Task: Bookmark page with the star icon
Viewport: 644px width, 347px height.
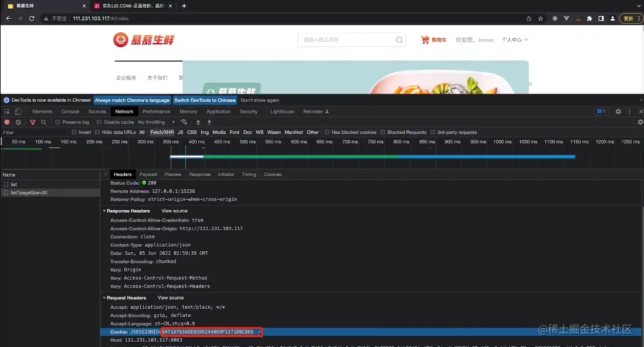Action: (x=541, y=19)
